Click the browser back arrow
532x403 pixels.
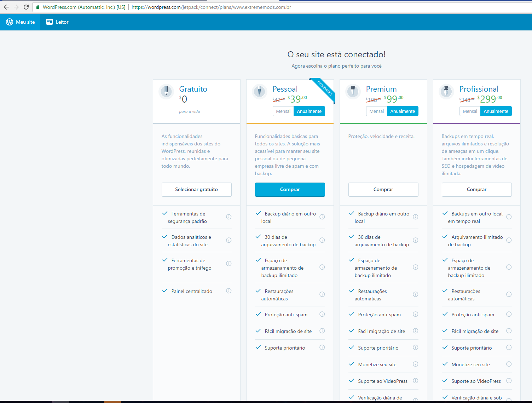[x=6, y=7]
